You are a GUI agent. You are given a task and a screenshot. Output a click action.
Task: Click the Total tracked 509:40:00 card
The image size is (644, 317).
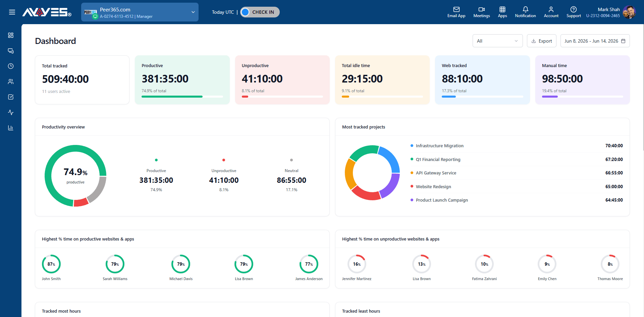(82, 80)
